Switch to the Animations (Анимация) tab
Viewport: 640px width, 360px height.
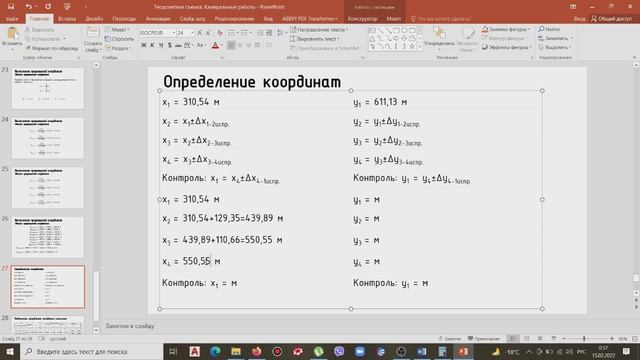pos(158,19)
